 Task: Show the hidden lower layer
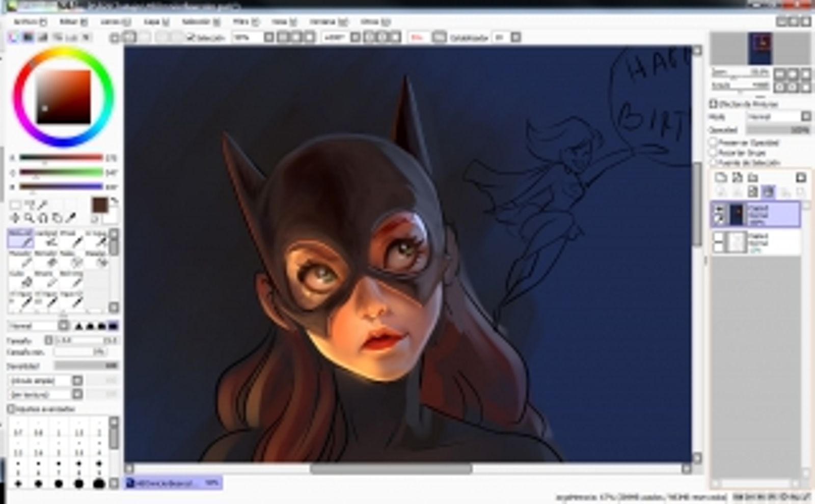pyautogui.click(x=719, y=237)
